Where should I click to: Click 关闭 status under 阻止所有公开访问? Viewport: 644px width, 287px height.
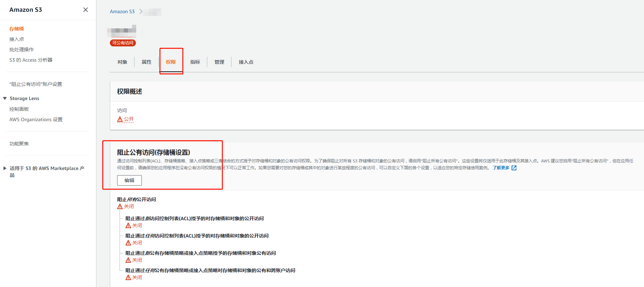tap(129, 206)
